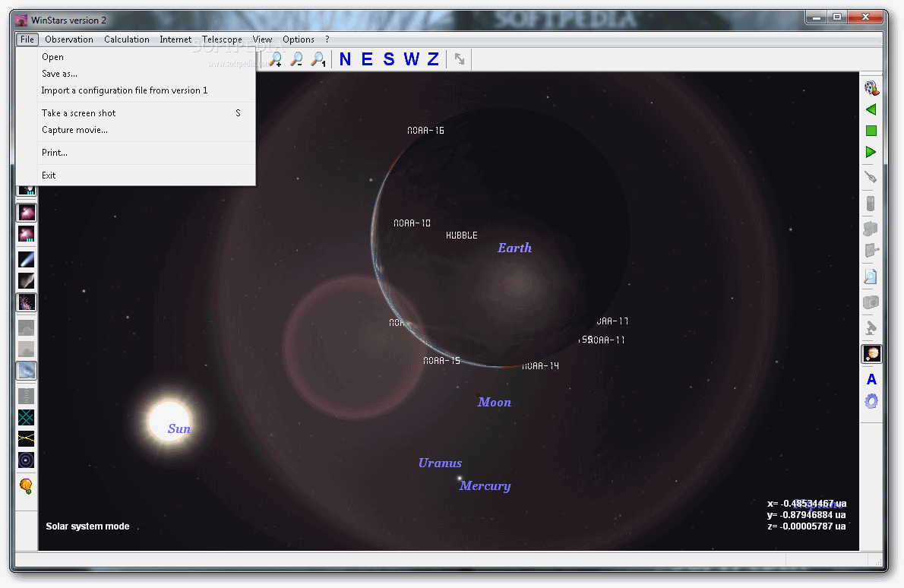Open the film reel animation icon
Image resolution: width=904 pixels, height=588 pixels.
[871, 88]
